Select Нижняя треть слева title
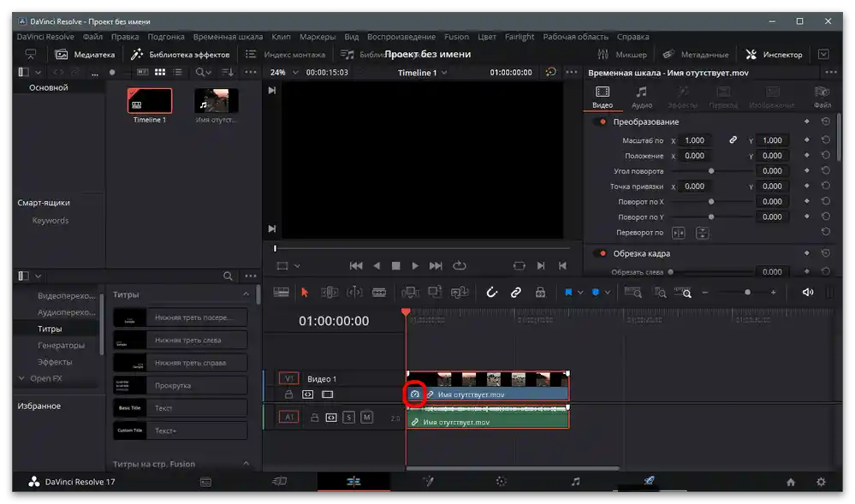The height and width of the screenshot is (504, 855). coord(181,340)
